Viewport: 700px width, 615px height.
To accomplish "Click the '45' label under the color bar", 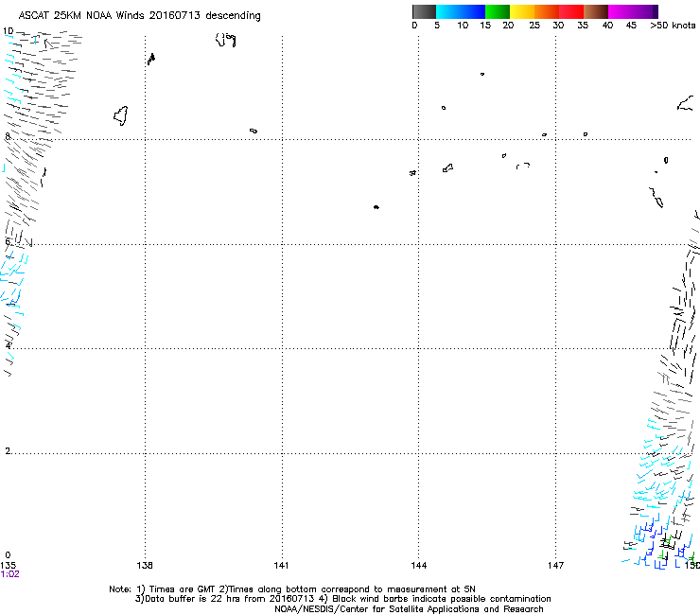I will click(631, 26).
